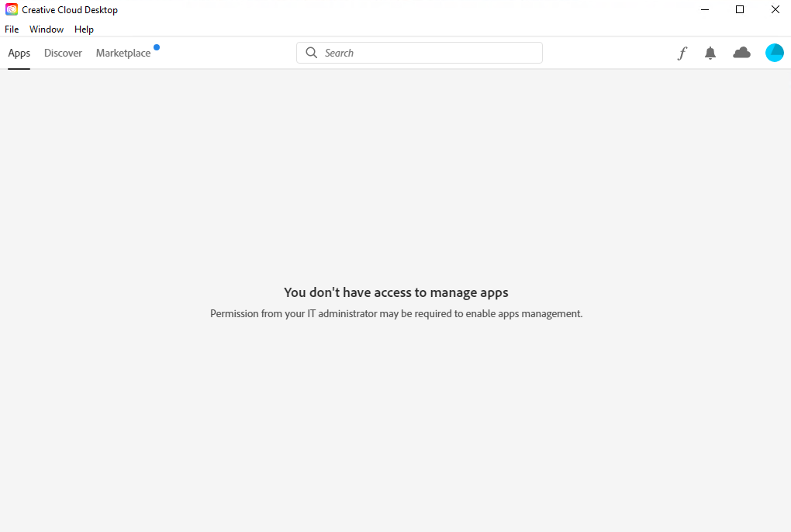Close the Creative Cloud Desktop window
The height and width of the screenshot is (532, 791).
[775, 10]
